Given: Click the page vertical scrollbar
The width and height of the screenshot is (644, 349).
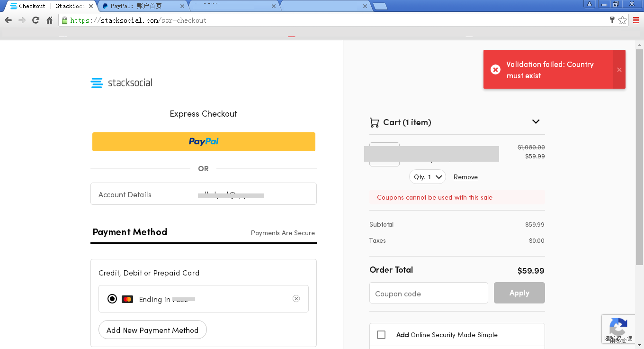Looking at the screenshot, I should coord(639,157).
